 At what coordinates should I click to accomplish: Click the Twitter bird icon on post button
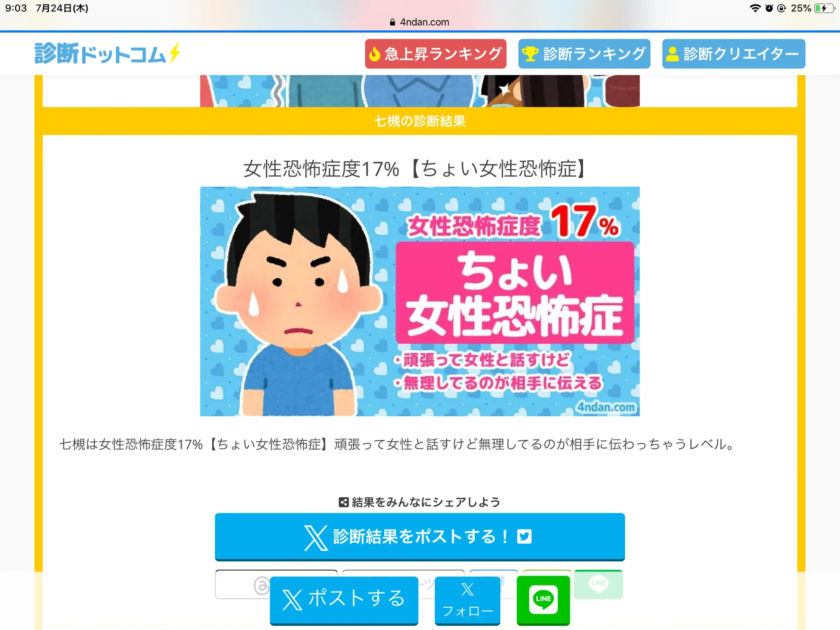524,537
